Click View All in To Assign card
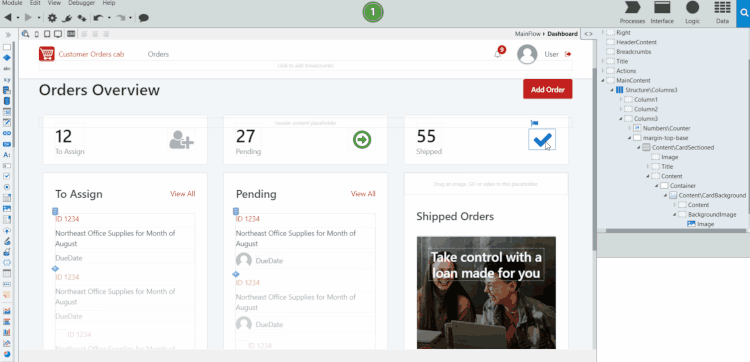Image resolution: width=750 pixels, height=362 pixels. (183, 194)
